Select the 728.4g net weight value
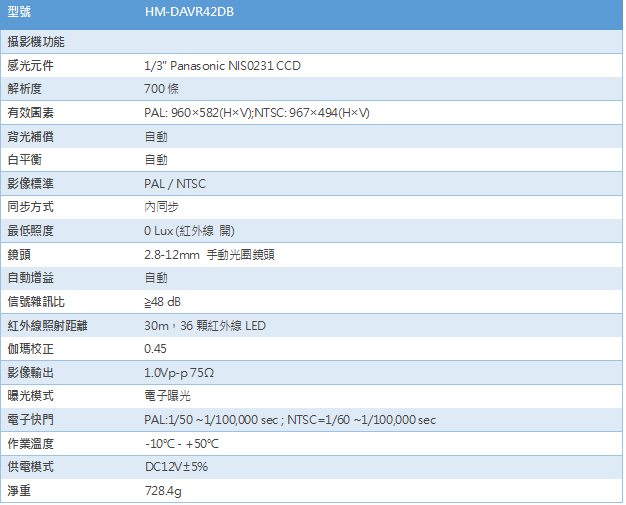 [x=163, y=491]
